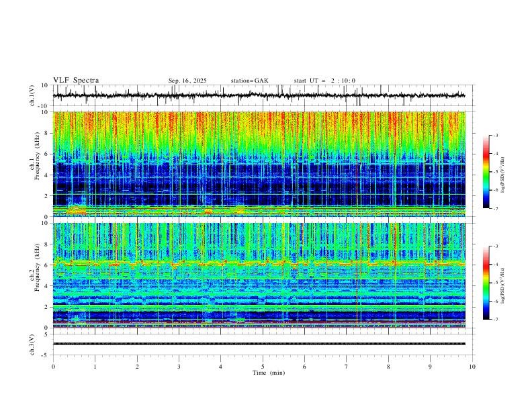The width and height of the screenshot is (532, 411).
Task: Click the ch.2 "Frequency (kHz)" axis label
Action: pos(37,267)
